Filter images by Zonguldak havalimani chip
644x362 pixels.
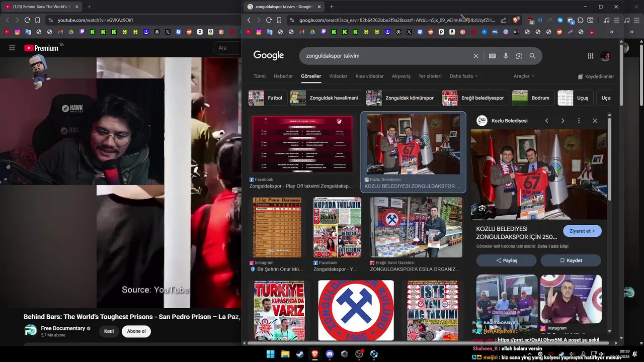326,98
